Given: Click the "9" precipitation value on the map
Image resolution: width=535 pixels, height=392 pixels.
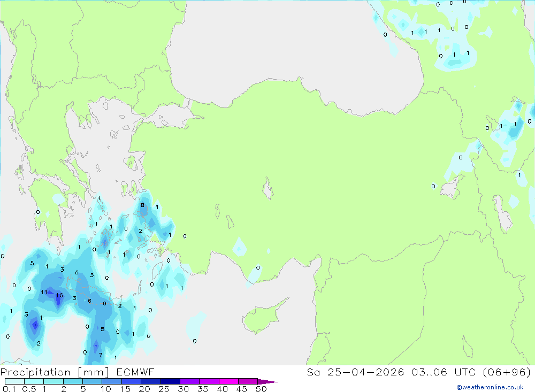Looking at the screenshot, I should 104,303.
